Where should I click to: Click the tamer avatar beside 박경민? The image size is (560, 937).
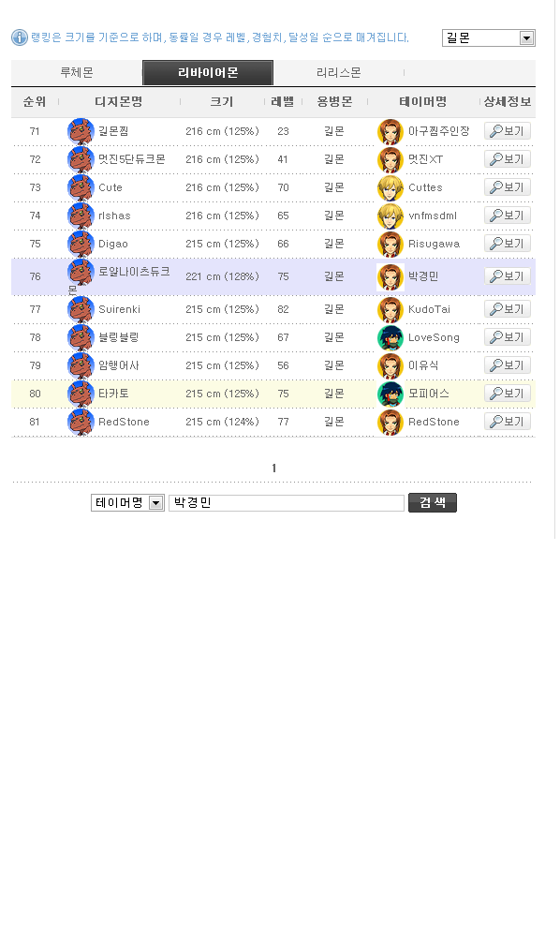pos(391,276)
